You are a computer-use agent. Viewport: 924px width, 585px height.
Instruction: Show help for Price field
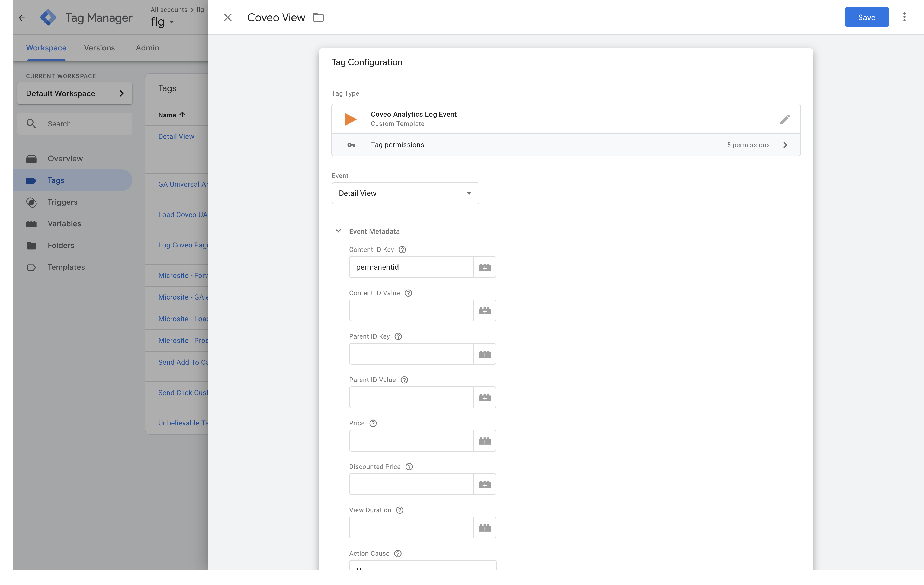coord(373,423)
